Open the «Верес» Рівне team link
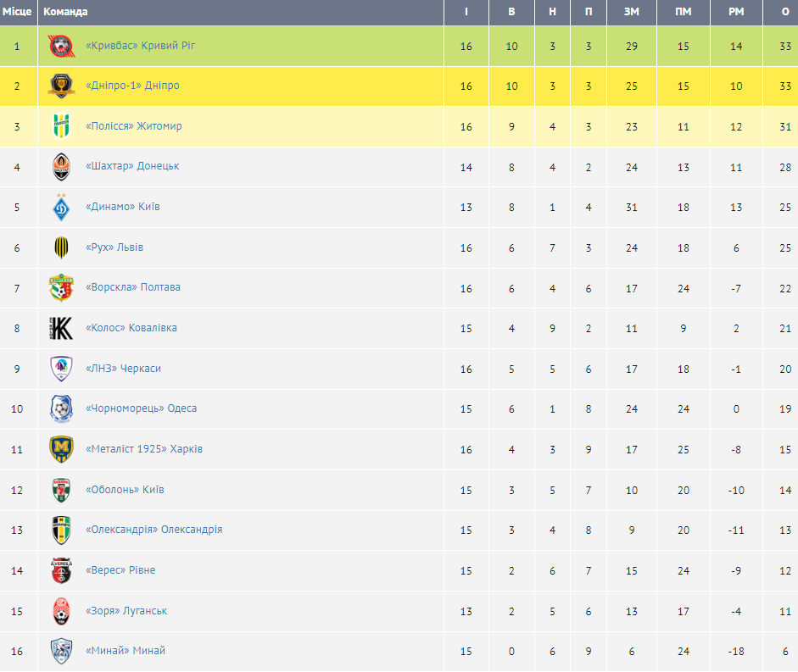The height and width of the screenshot is (672, 798). [120, 570]
